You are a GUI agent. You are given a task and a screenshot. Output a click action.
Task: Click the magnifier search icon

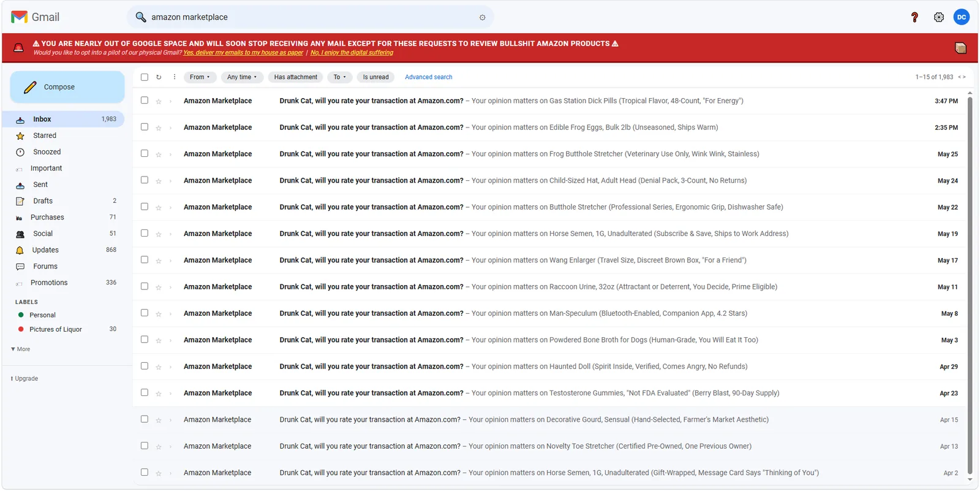pyautogui.click(x=141, y=17)
